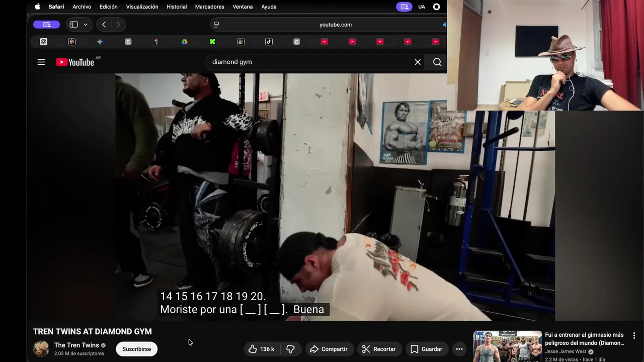Switch to the Gemini sparkle tab
Screen dimensions: 644x362
(100, 42)
